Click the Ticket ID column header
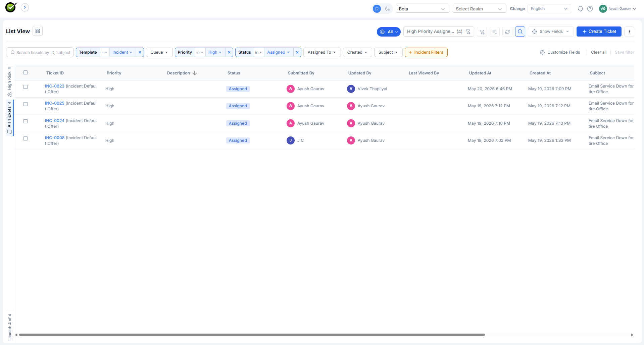 55,73
